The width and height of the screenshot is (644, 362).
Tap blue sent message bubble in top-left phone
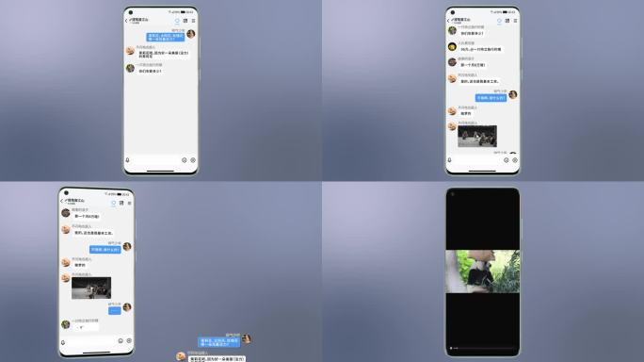point(166,37)
